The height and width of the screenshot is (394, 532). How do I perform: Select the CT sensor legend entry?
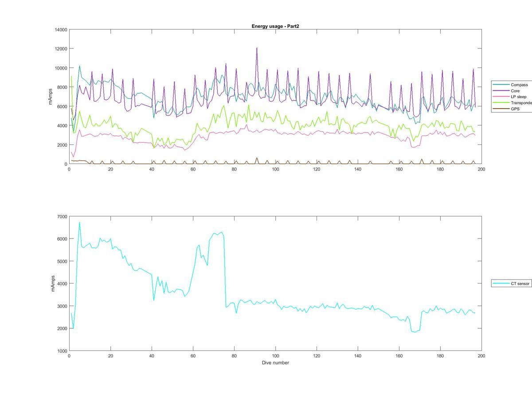pos(512,284)
